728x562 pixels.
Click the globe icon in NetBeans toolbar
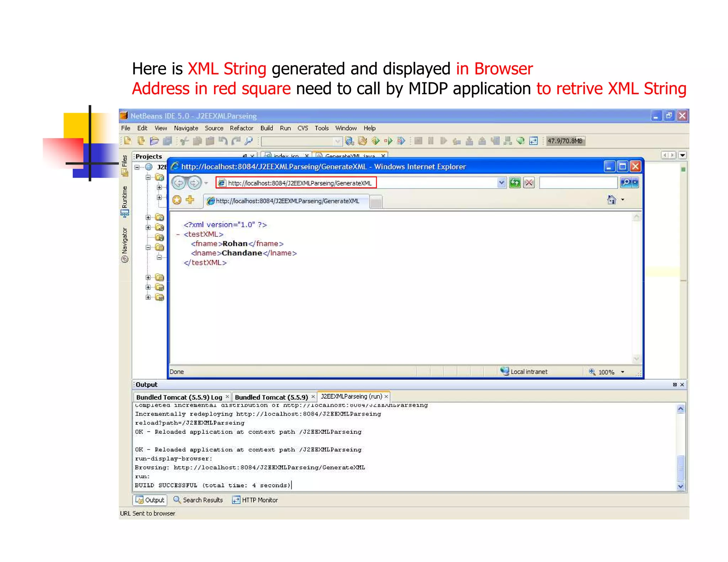tap(520, 141)
